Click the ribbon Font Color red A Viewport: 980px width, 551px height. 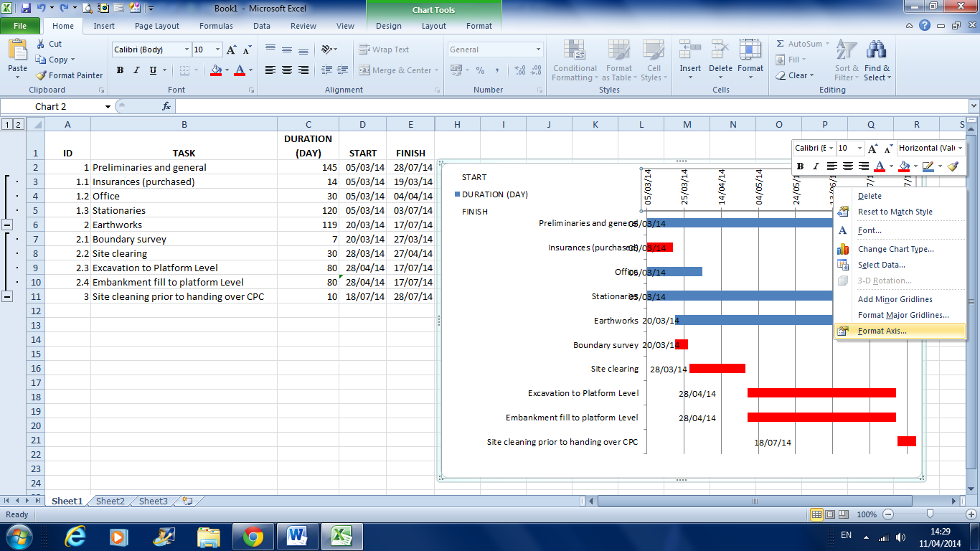pos(240,70)
